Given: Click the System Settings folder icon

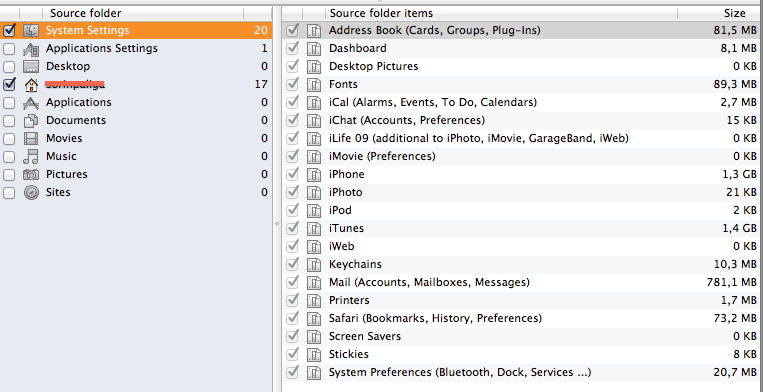Looking at the screenshot, I should click(x=31, y=30).
